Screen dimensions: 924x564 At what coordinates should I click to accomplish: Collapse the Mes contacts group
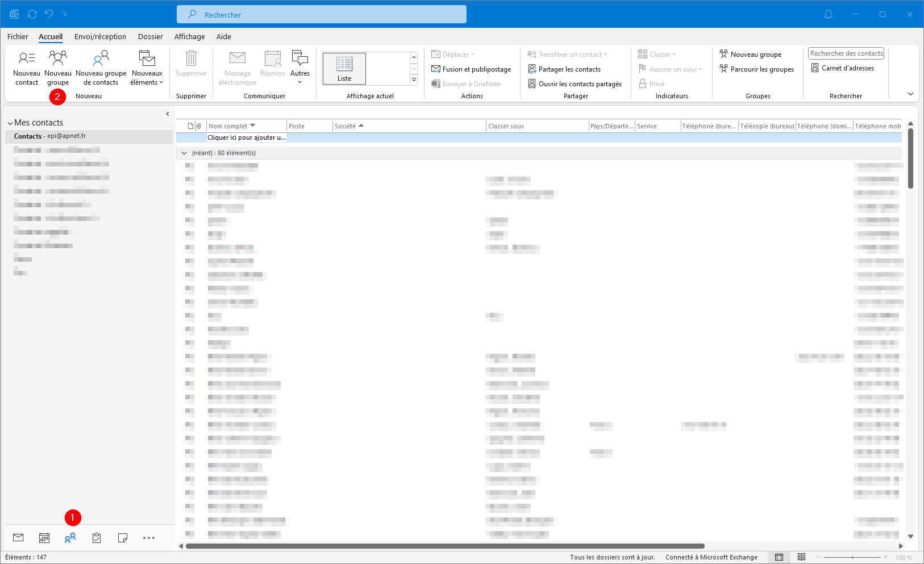(10, 123)
